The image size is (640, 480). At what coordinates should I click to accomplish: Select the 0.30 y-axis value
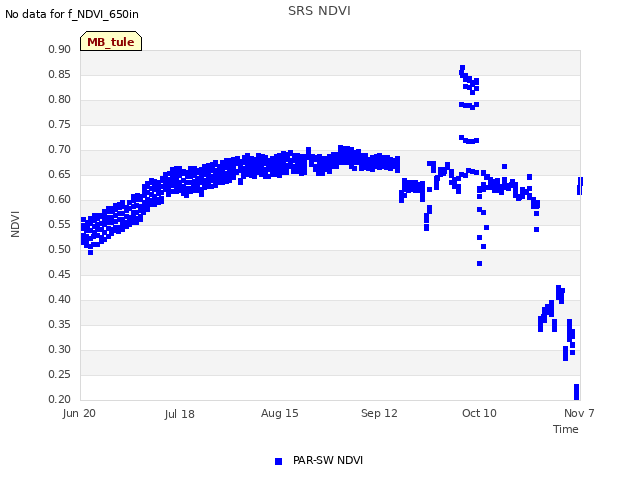pos(60,349)
